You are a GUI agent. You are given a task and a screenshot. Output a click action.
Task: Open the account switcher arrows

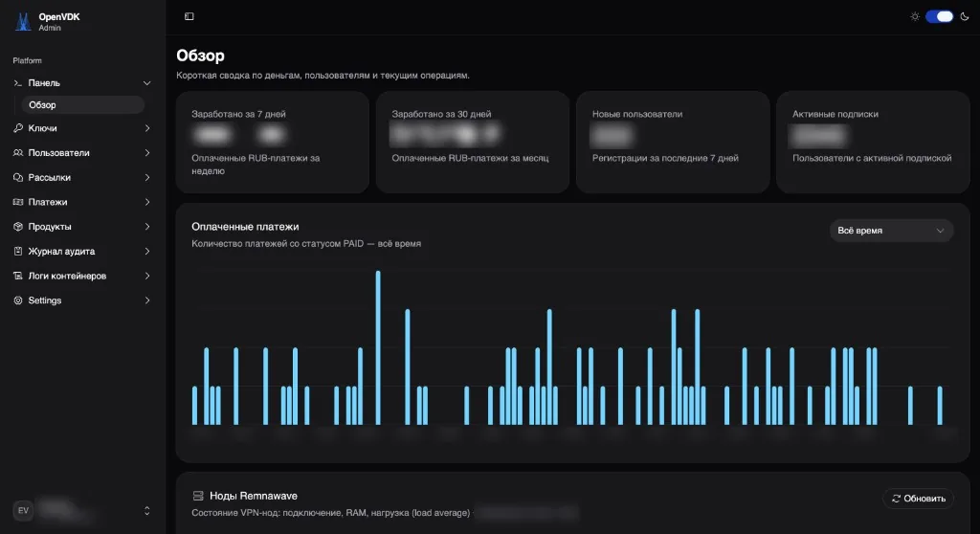click(146, 511)
